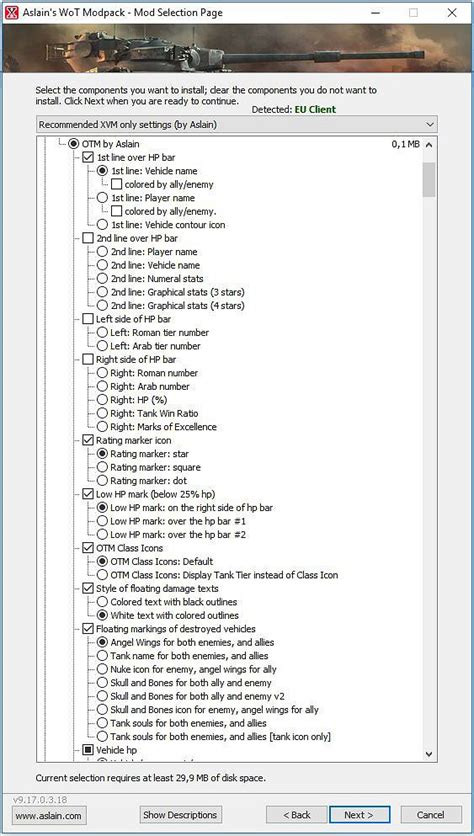Screen dimensions: 474x836
Task: Pick 2nd line: Graphical stats (4 stars)
Action: pyautogui.click(x=102, y=306)
